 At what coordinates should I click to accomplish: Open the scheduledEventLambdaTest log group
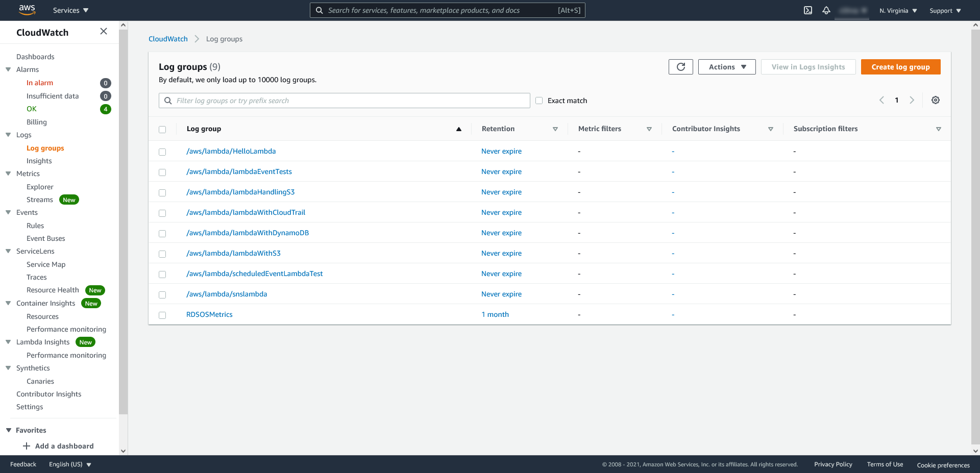pyautogui.click(x=254, y=273)
